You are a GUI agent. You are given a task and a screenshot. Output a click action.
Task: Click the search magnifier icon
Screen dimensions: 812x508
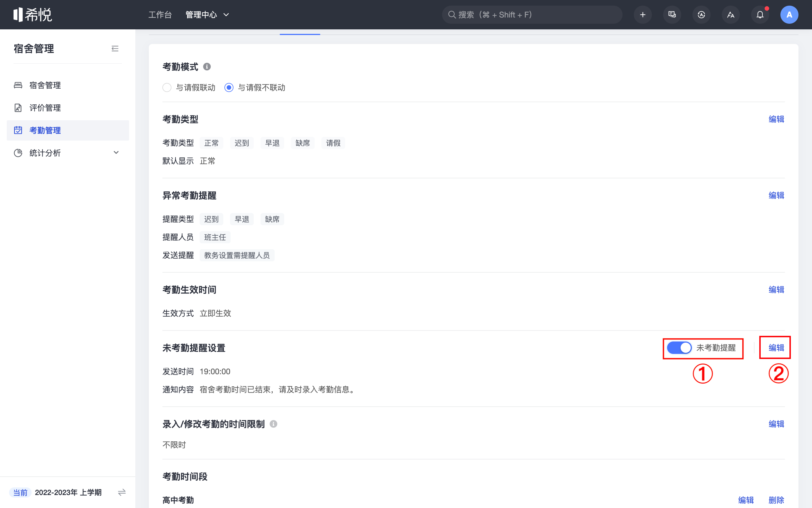[452, 15]
